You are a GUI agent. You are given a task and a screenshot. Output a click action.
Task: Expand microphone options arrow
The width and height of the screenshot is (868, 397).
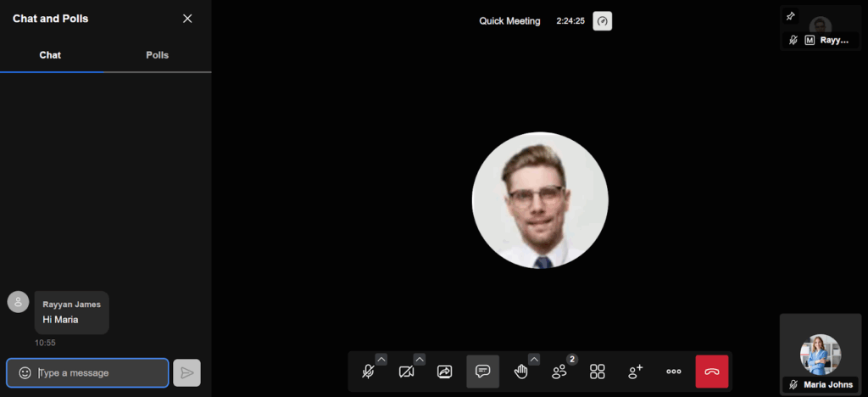(381, 359)
